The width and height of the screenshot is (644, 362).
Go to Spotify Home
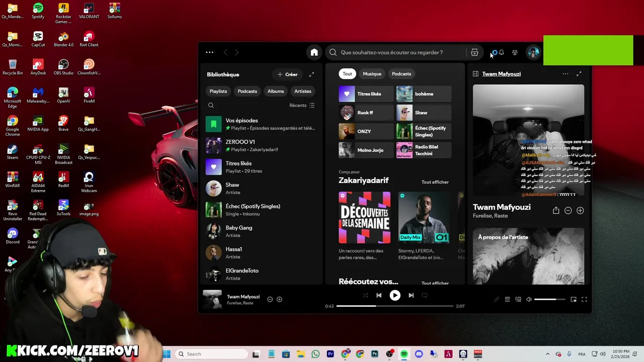[314, 52]
